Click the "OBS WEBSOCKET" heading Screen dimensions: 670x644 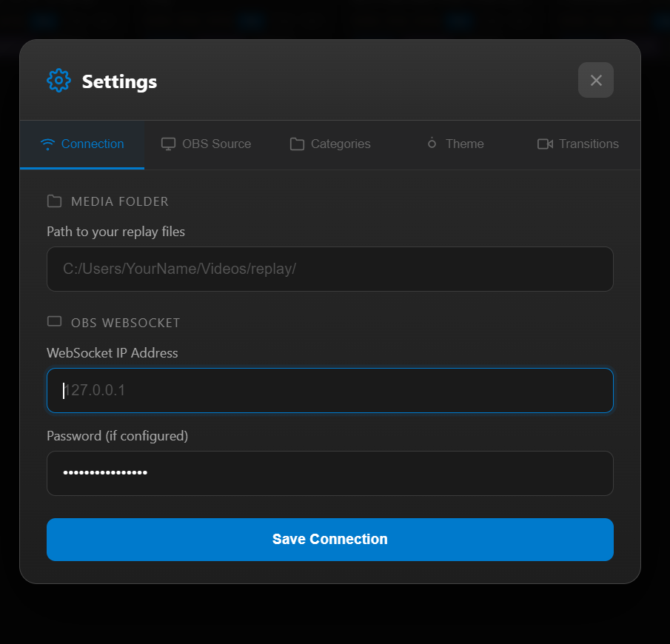point(126,323)
